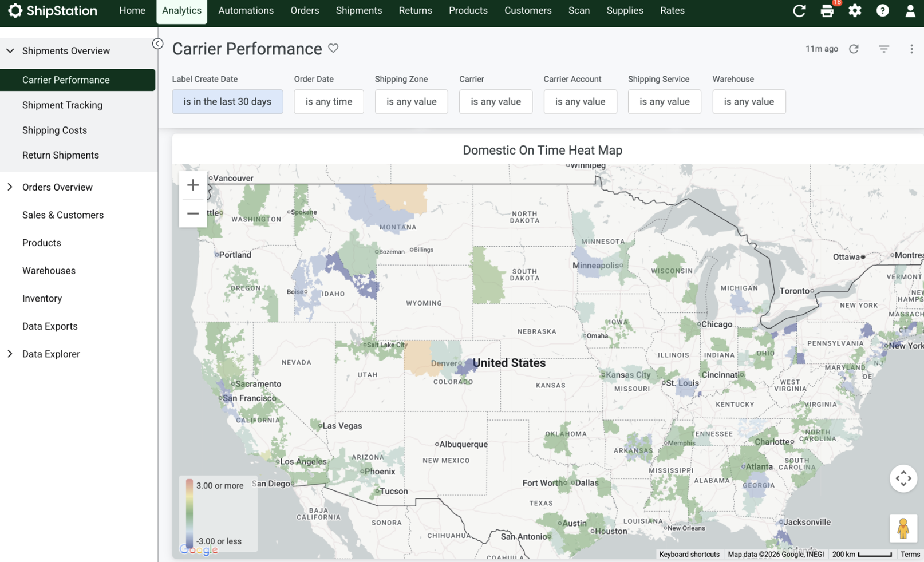Click the United States map label
The image size is (924, 562).
pos(509,363)
